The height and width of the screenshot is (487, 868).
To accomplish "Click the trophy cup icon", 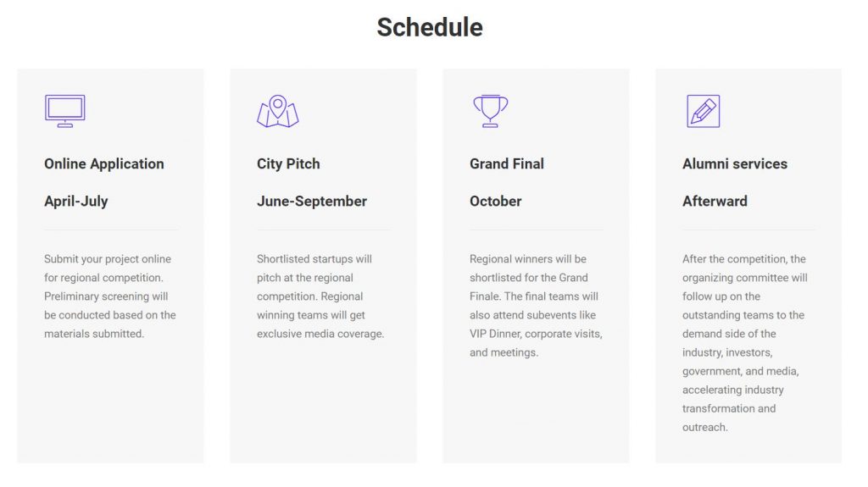I will tap(491, 111).
